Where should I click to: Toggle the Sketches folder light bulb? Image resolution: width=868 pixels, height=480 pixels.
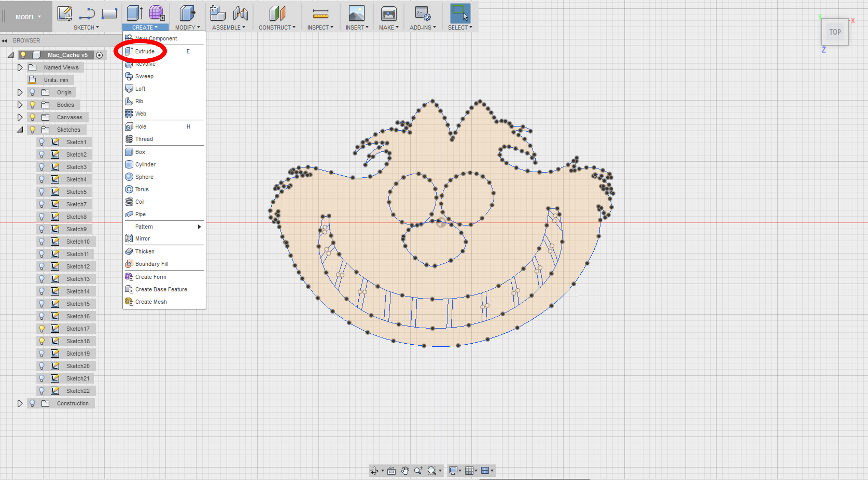click(x=32, y=130)
